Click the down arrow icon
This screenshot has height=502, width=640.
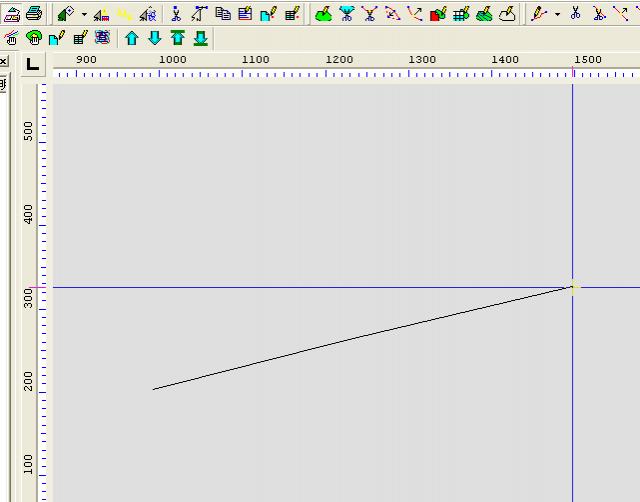154,38
